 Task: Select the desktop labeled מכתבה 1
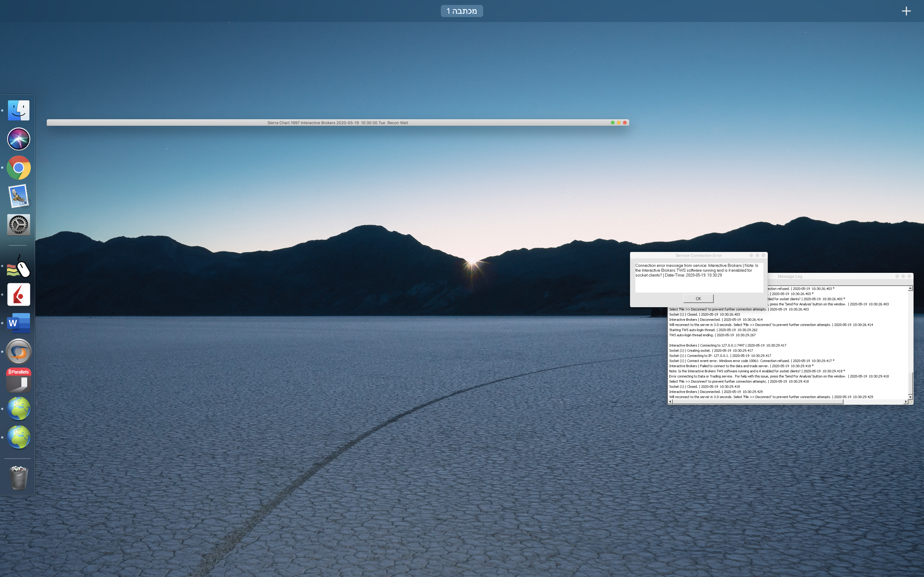point(462,11)
